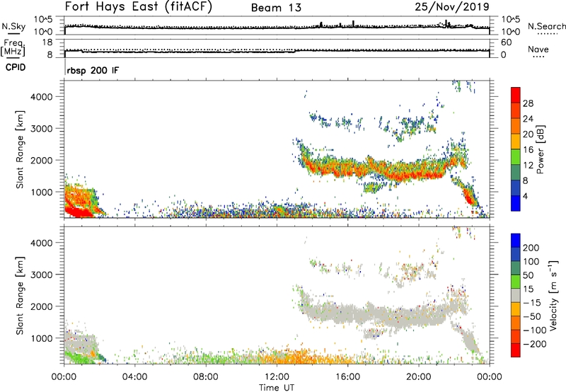
Task: Click the '8' frequency axis tick
Action: 50,54
